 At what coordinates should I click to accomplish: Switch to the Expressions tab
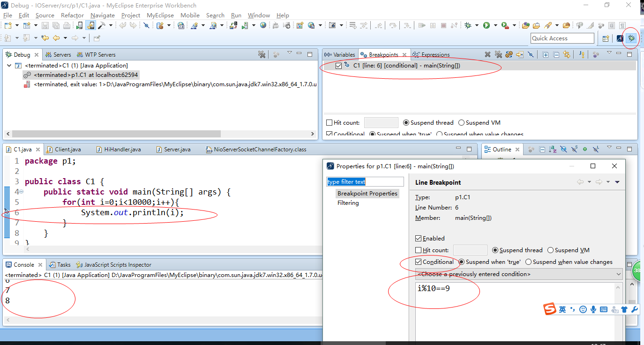(431, 55)
